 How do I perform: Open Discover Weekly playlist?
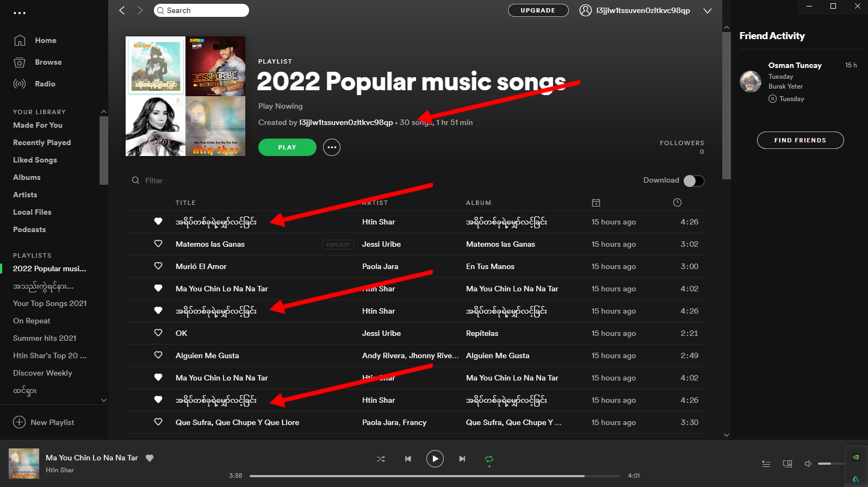pyautogui.click(x=42, y=373)
